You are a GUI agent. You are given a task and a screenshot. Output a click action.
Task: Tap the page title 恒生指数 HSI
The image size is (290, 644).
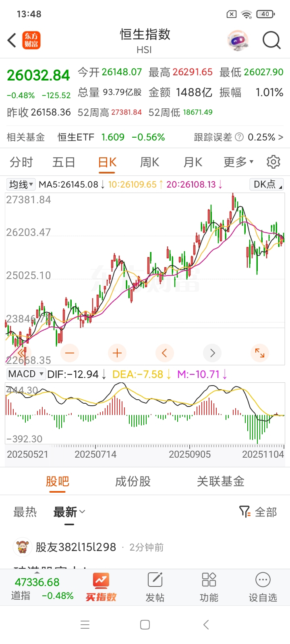[145, 41]
